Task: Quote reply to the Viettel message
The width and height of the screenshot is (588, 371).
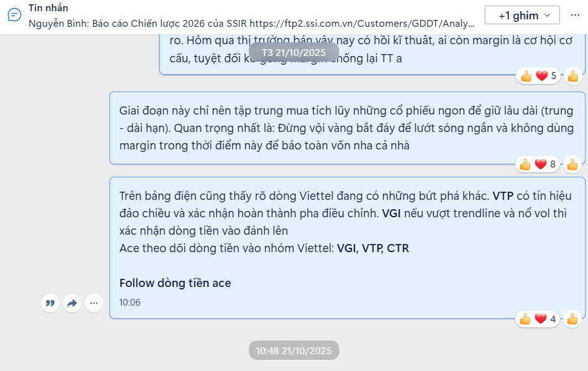Action: coord(50,303)
